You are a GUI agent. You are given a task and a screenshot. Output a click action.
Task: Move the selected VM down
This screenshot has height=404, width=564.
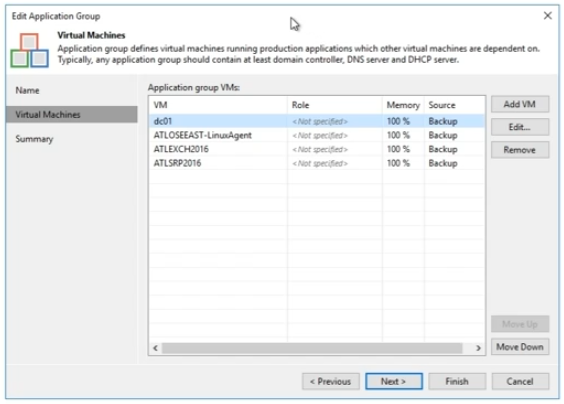coord(520,347)
